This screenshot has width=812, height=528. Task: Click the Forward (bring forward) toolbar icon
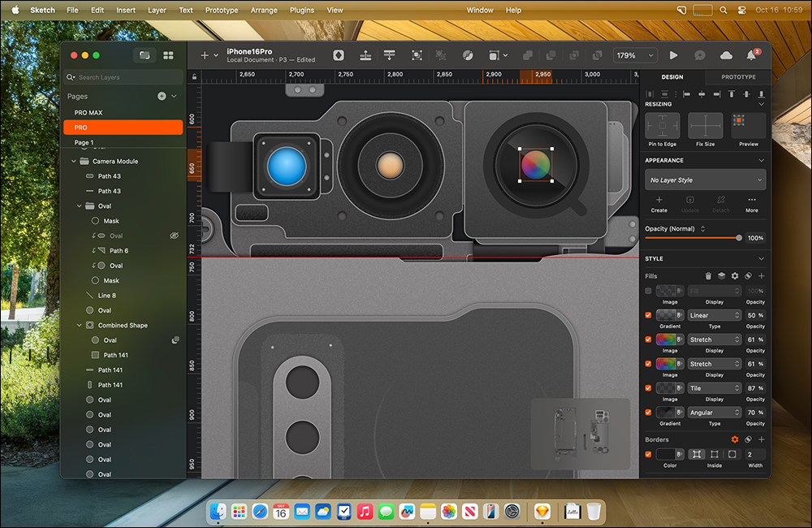point(365,55)
